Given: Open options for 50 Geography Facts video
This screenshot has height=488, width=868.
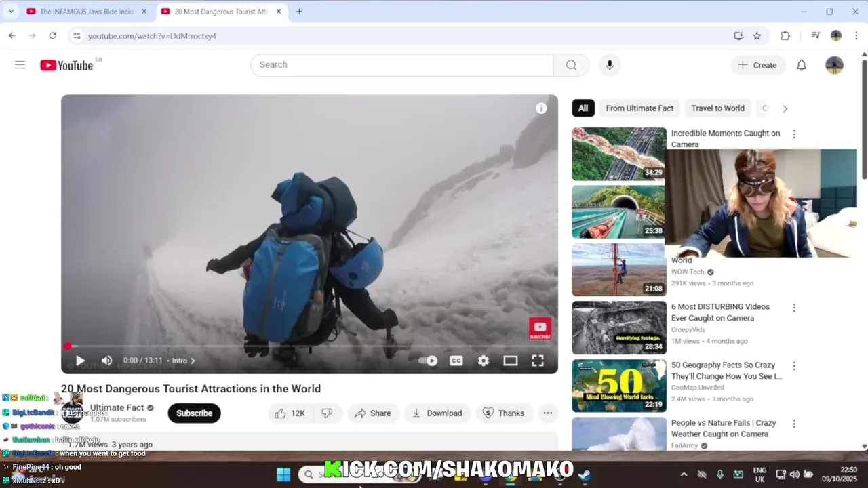Looking at the screenshot, I should tap(794, 366).
